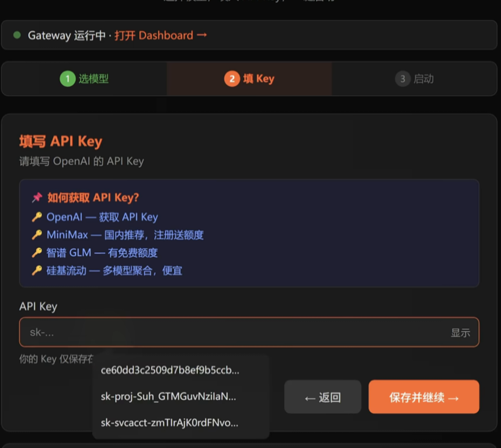
Task: Switch to the 启动 step tab
Action: [416, 78]
